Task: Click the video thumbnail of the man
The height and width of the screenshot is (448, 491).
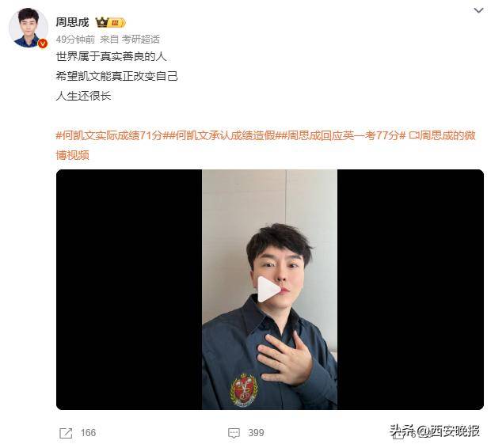Action: point(269,289)
